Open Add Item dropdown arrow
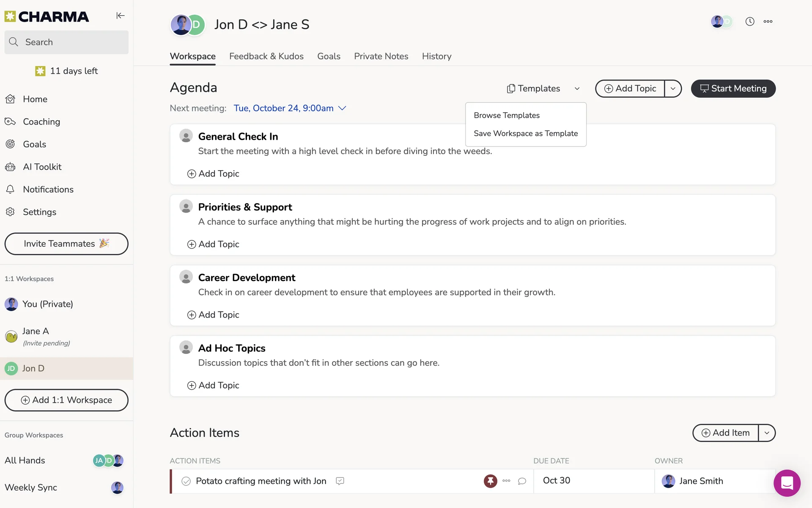The height and width of the screenshot is (508, 812). click(767, 433)
